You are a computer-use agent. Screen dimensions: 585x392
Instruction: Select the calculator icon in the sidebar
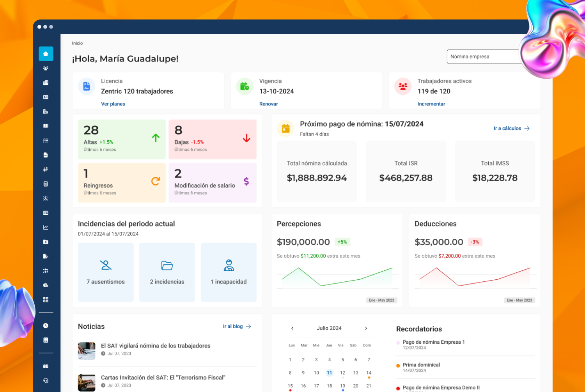click(46, 184)
